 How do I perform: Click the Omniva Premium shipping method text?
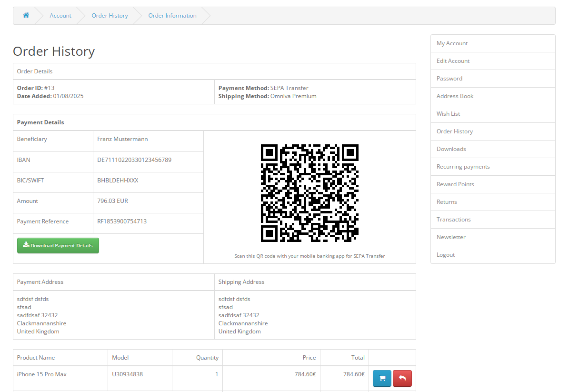click(293, 96)
